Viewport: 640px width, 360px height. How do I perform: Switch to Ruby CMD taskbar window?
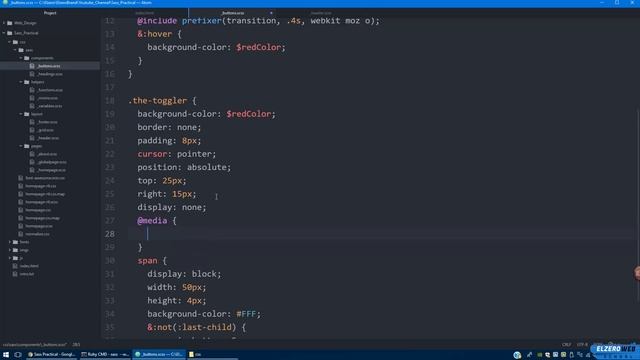(105, 355)
